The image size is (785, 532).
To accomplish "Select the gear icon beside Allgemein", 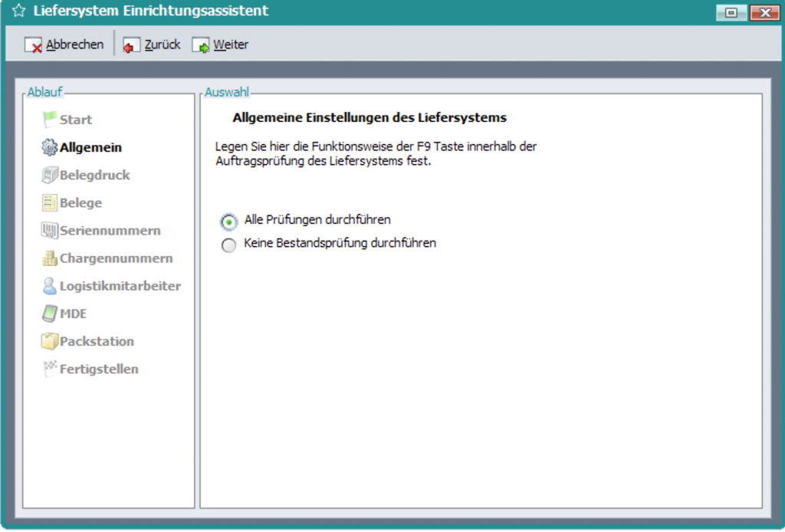I will 50,147.
